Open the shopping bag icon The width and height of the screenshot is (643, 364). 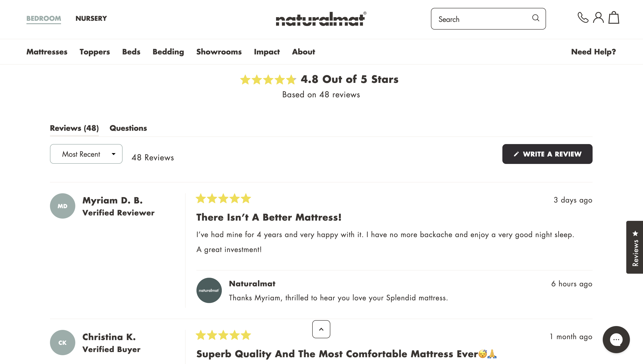coord(614,18)
